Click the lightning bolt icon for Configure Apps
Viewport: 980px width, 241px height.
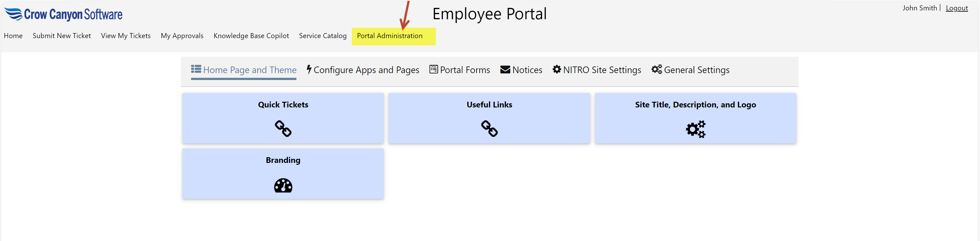click(x=309, y=69)
